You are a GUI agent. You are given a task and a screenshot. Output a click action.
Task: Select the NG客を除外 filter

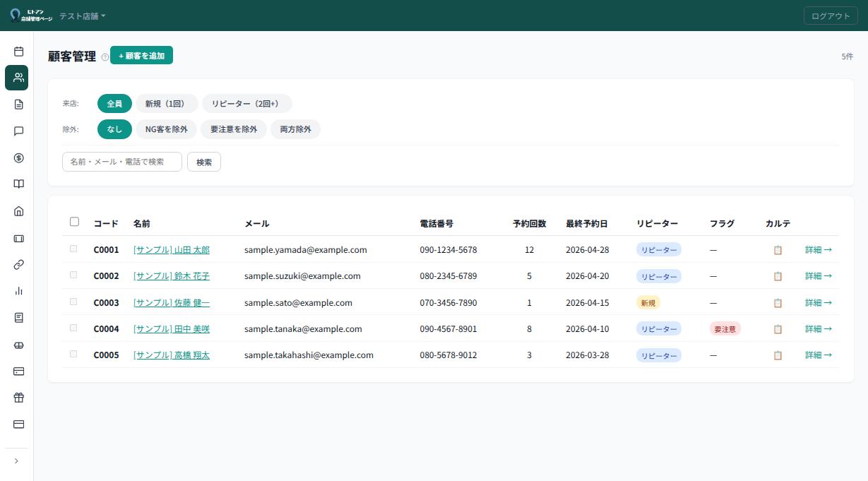point(167,129)
